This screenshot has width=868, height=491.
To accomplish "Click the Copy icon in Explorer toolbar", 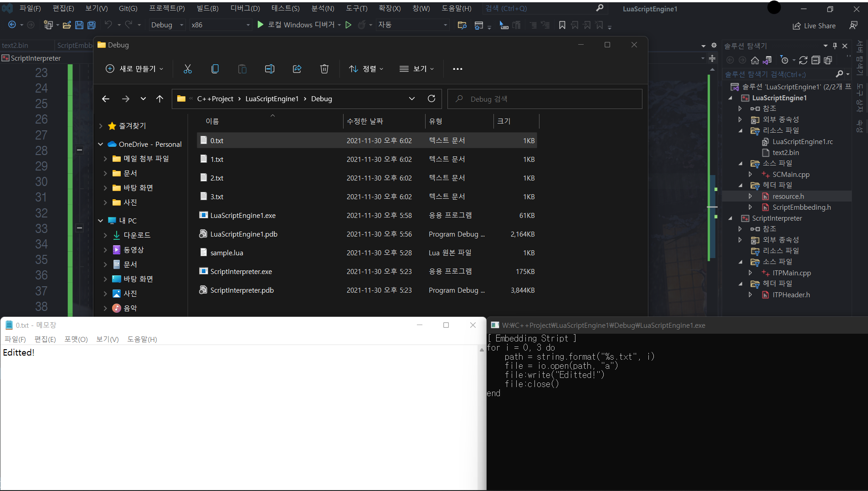I will 215,69.
